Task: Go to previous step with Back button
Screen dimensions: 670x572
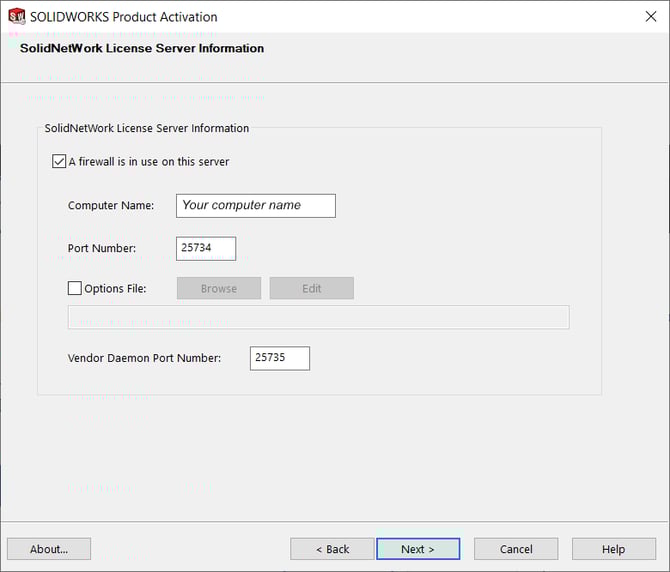Action: [x=332, y=549]
